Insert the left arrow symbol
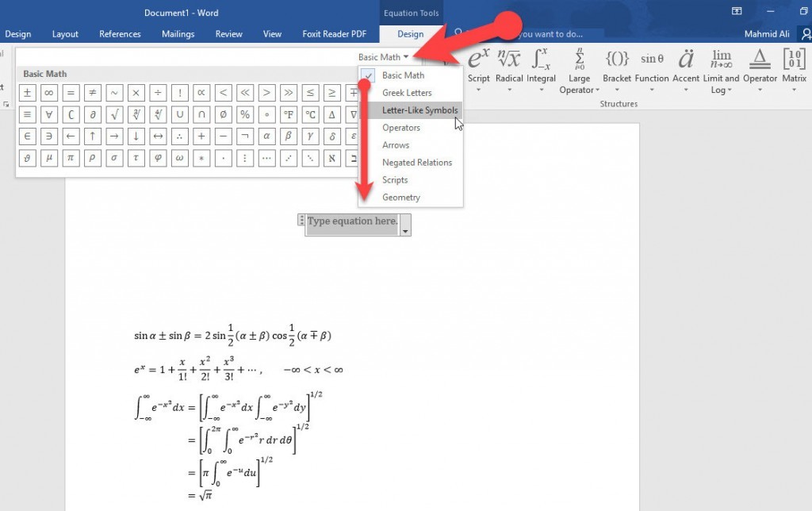 (x=71, y=136)
